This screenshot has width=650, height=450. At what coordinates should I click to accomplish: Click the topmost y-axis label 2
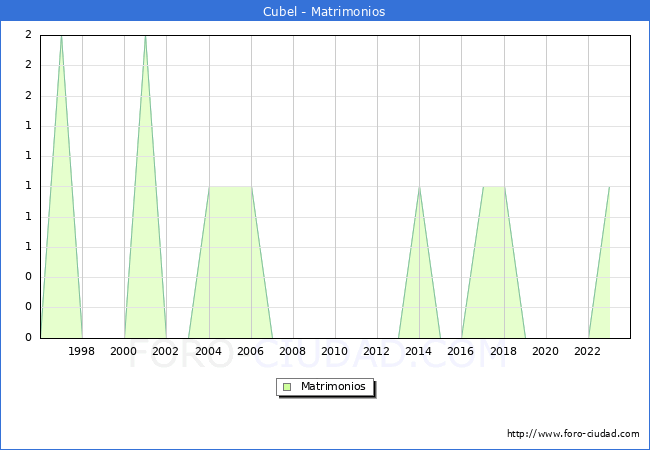click(28, 35)
